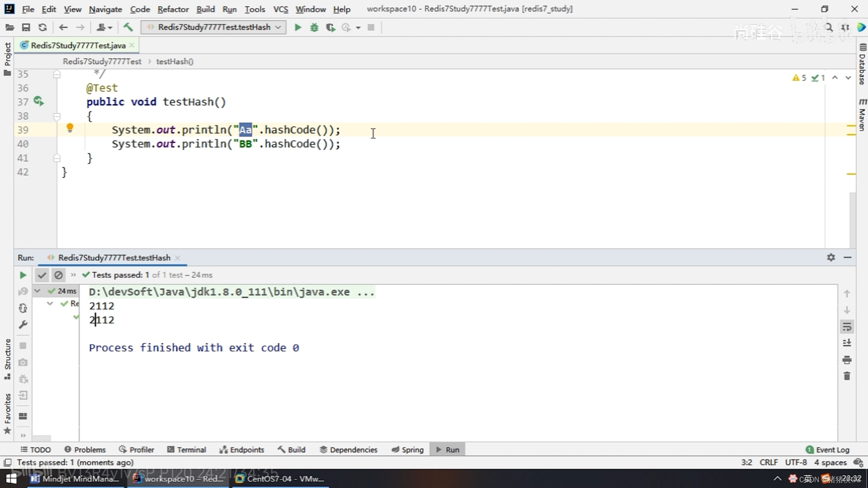Collapse the 24 ms test results root node
Viewport: 868px width, 488px height.
click(x=38, y=291)
